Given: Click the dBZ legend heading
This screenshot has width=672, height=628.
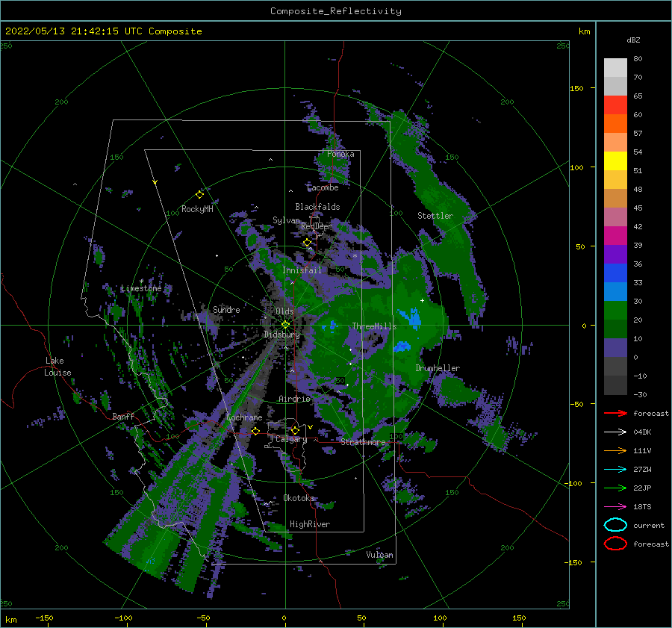Looking at the screenshot, I should (x=633, y=40).
